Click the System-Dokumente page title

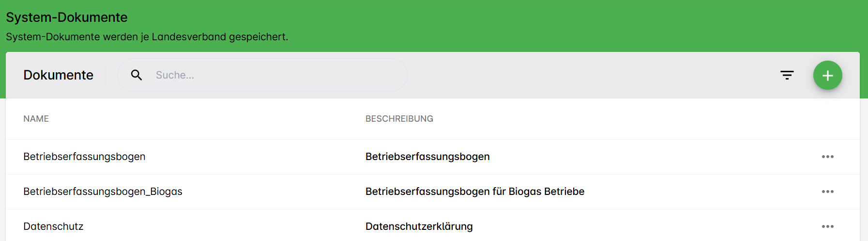click(67, 17)
